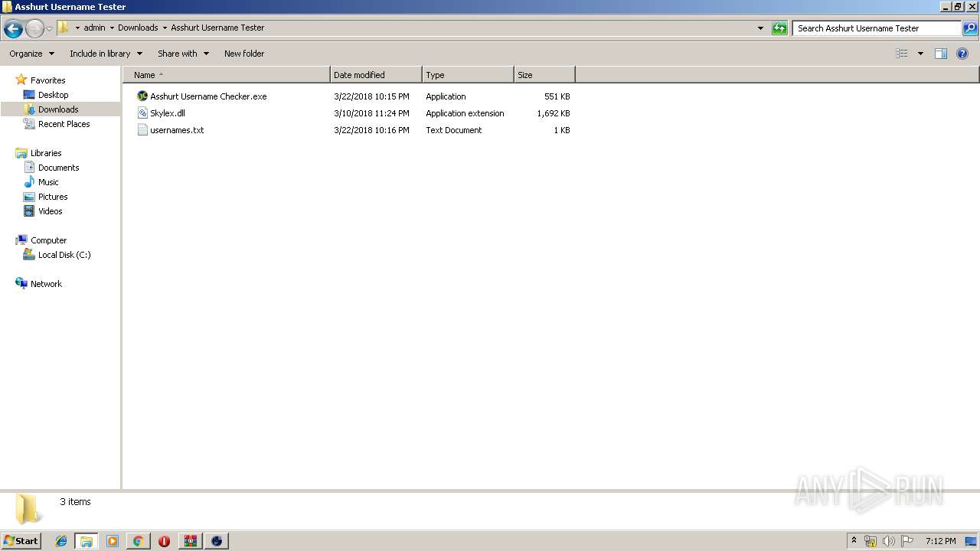The width and height of the screenshot is (980, 551).
Task: Open Desktop in Favorites
Action: coord(53,95)
